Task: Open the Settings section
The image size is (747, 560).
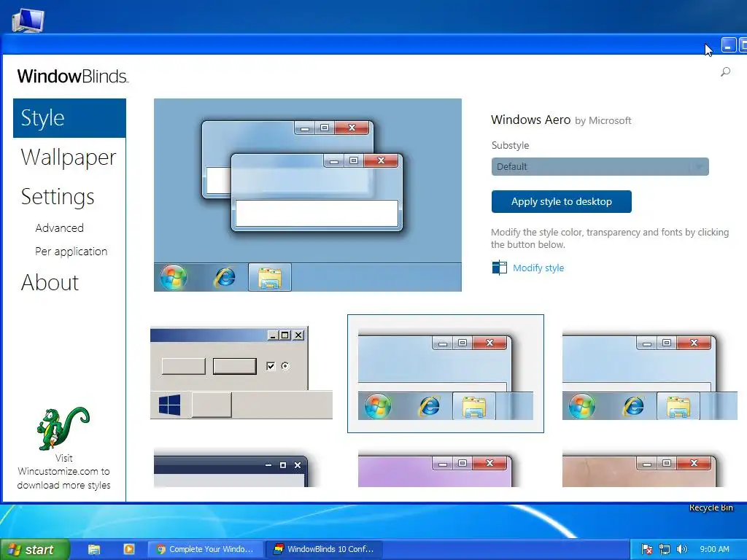Action: [x=58, y=196]
